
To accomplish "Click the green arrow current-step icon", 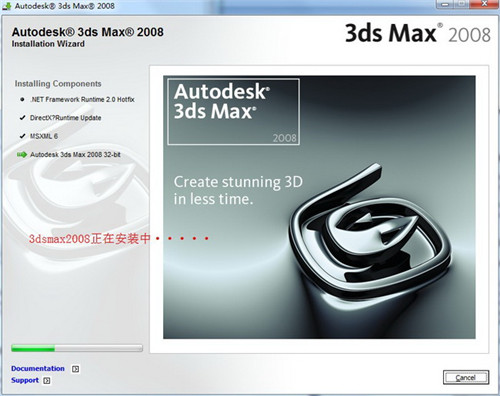I will pos(22,154).
